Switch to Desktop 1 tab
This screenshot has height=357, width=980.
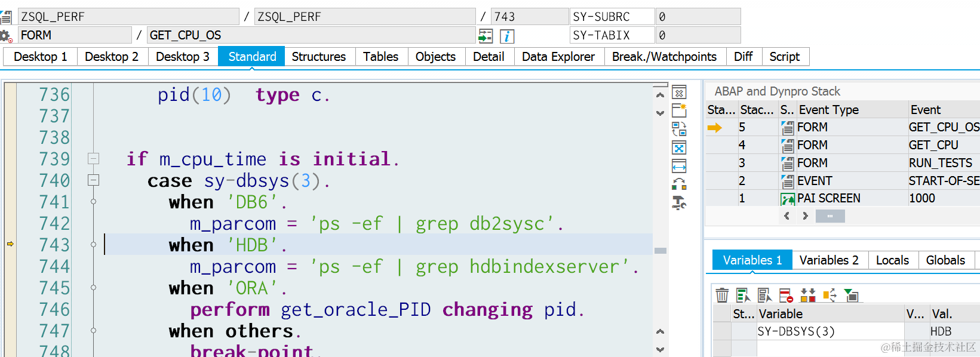[41, 57]
